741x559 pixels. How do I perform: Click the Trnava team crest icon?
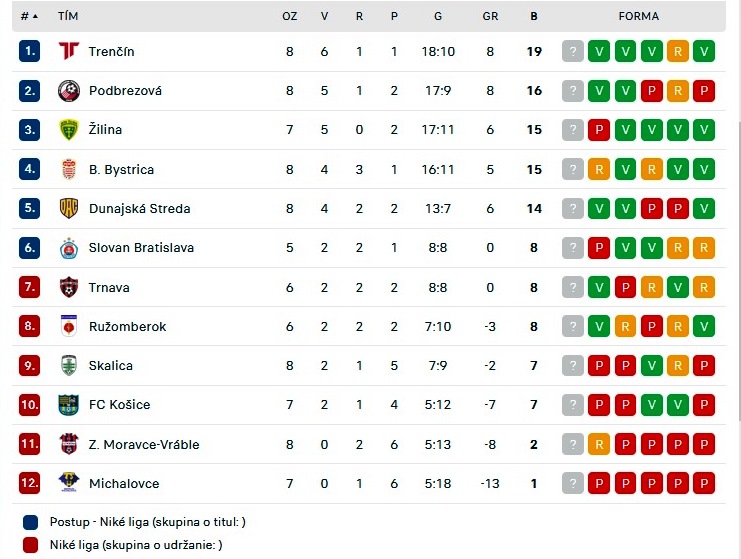pyautogui.click(x=68, y=287)
